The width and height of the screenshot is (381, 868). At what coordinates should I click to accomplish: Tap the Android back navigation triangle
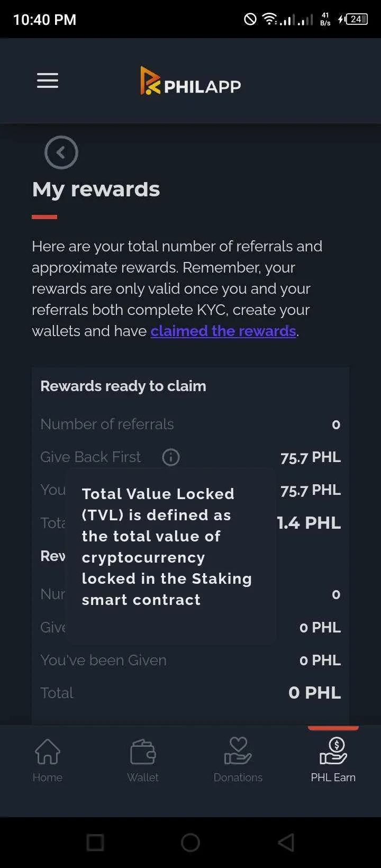pos(286,842)
